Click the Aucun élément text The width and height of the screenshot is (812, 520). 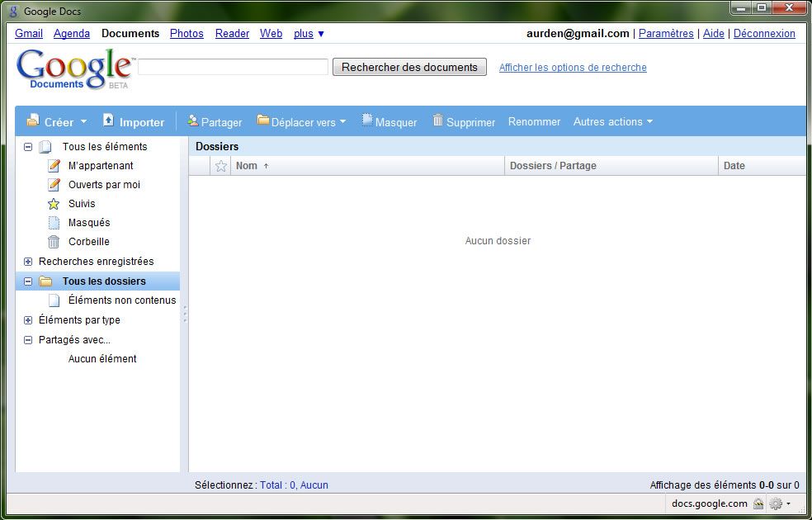point(102,359)
